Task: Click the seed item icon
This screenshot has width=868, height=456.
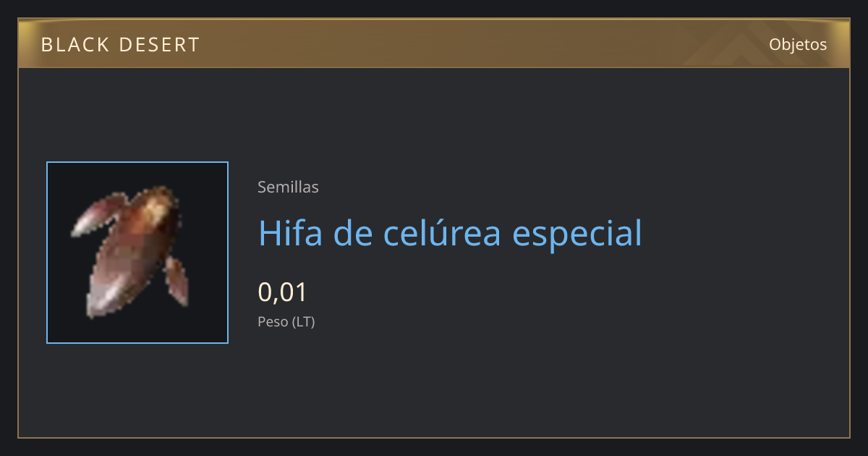Action: click(x=137, y=253)
